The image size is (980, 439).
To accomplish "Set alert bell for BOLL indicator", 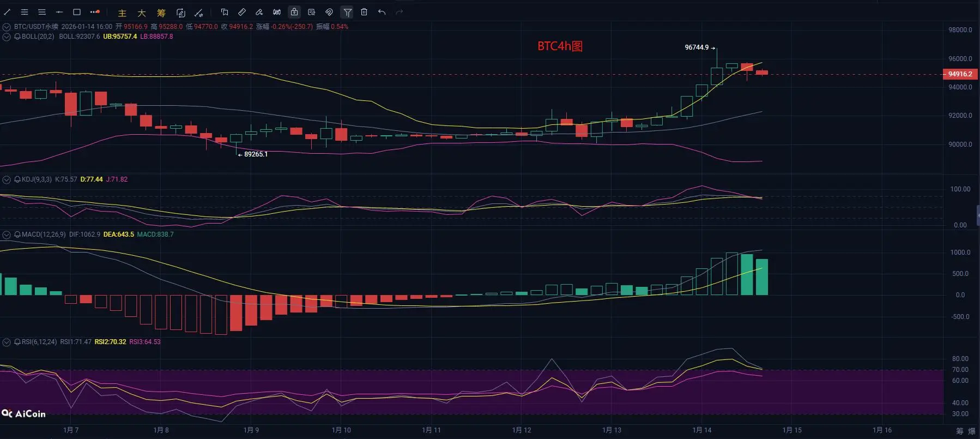I will [17, 37].
